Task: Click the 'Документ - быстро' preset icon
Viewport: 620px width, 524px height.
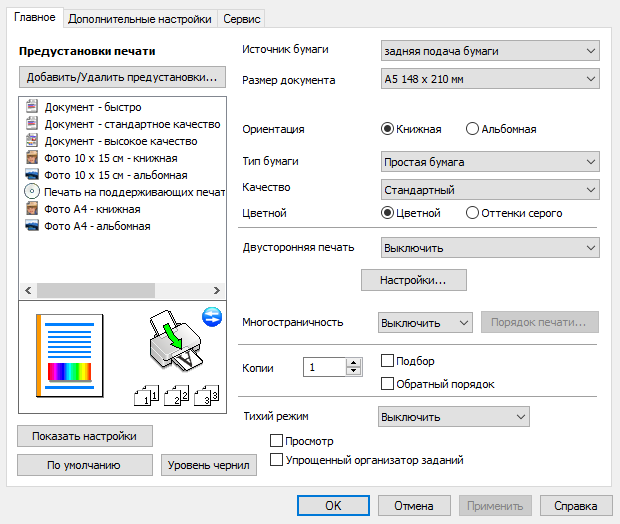Action: point(32,106)
